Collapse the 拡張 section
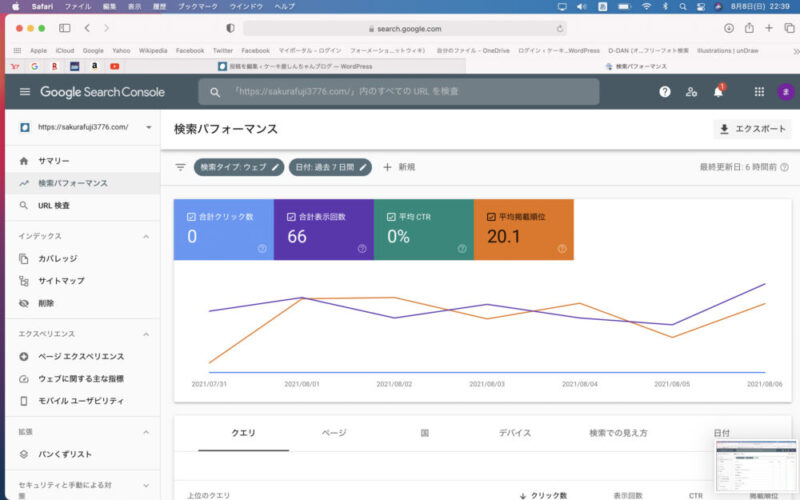800x500 pixels. pyautogui.click(x=146, y=432)
